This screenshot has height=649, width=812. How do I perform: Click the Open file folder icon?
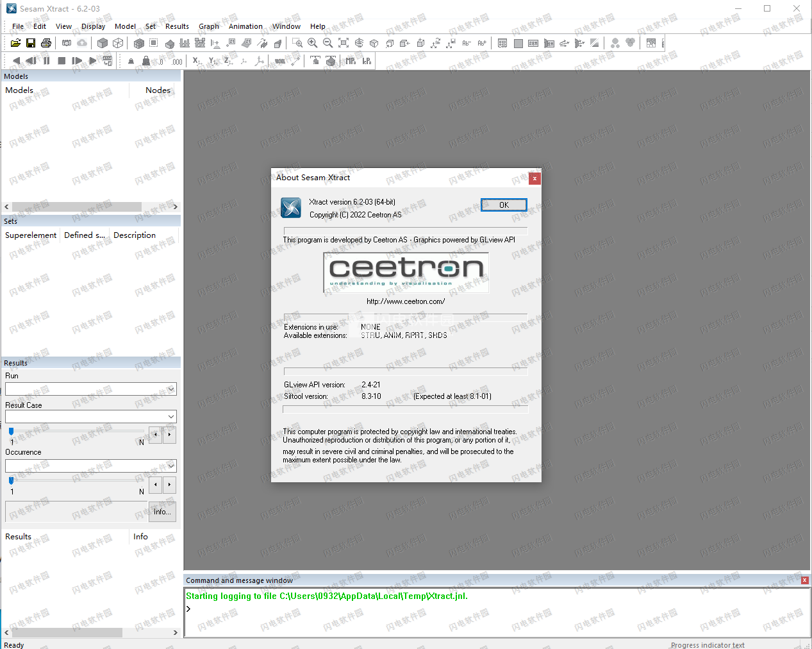coord(15,43)
